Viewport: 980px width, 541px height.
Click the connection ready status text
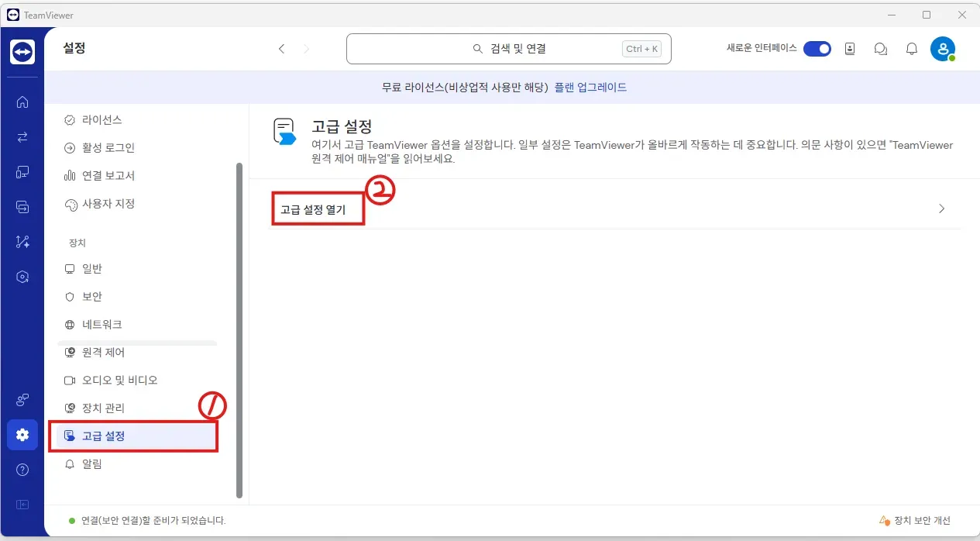click(153, 521)
